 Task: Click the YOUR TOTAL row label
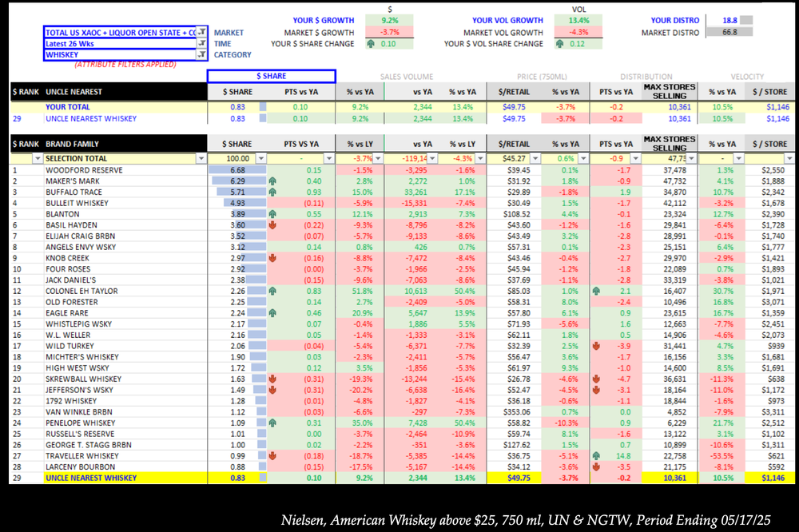point(68,107)
